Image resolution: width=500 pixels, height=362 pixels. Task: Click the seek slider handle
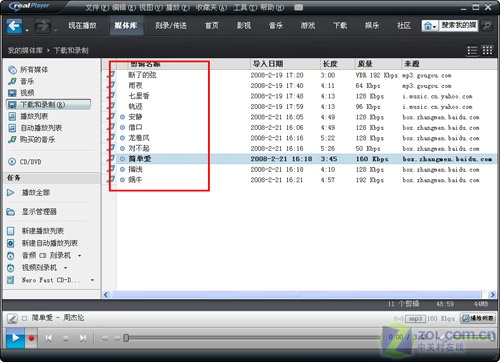pos(126,338)
